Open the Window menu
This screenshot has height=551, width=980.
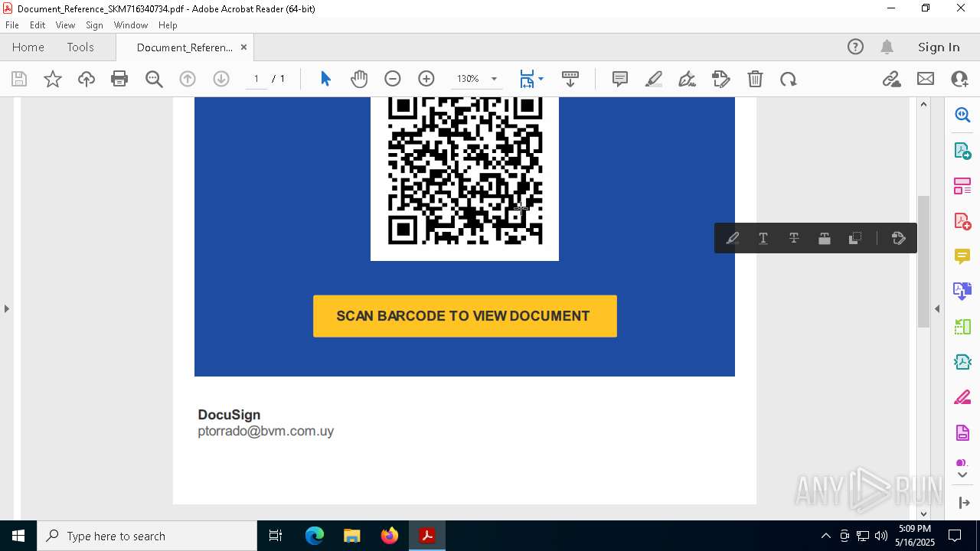131,25
